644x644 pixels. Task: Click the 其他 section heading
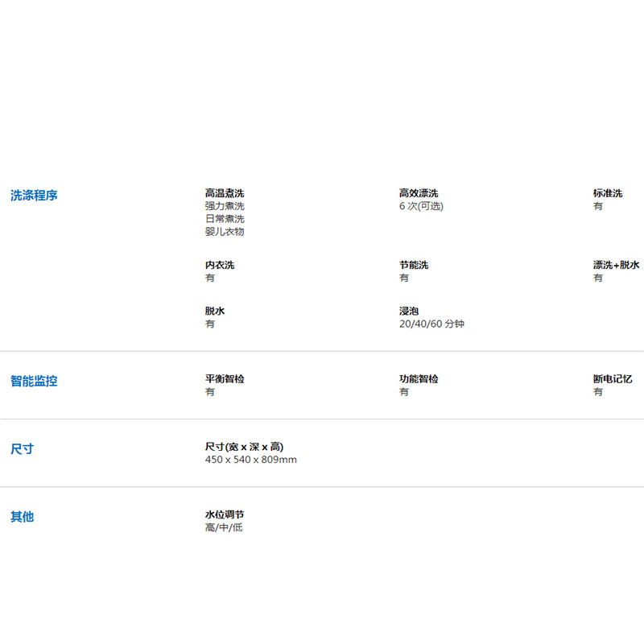(x=22, y=517)
